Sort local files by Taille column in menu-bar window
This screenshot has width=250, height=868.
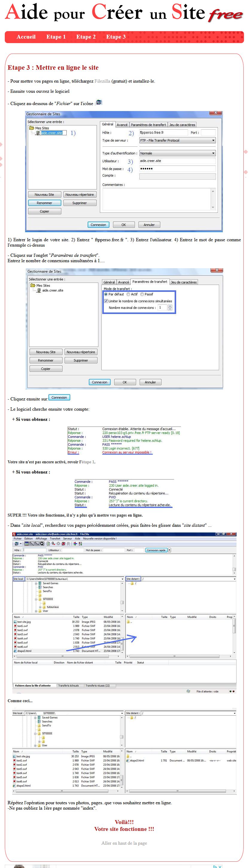click(x=76, y=617)
